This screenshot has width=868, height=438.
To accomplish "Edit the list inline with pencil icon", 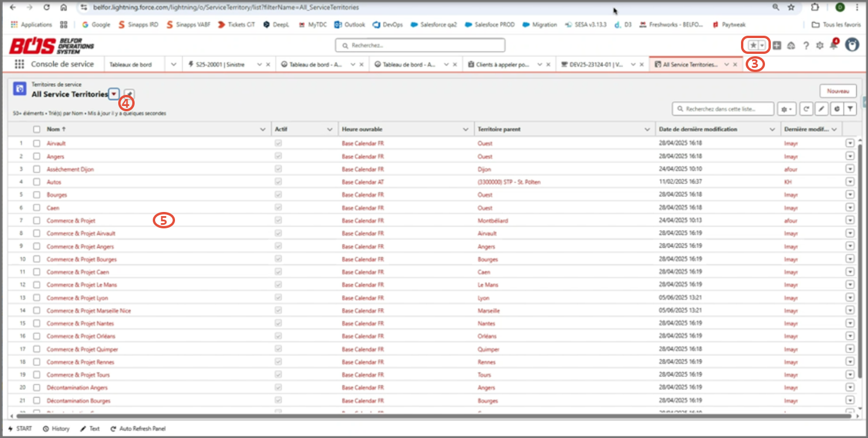I will point(821,108).
